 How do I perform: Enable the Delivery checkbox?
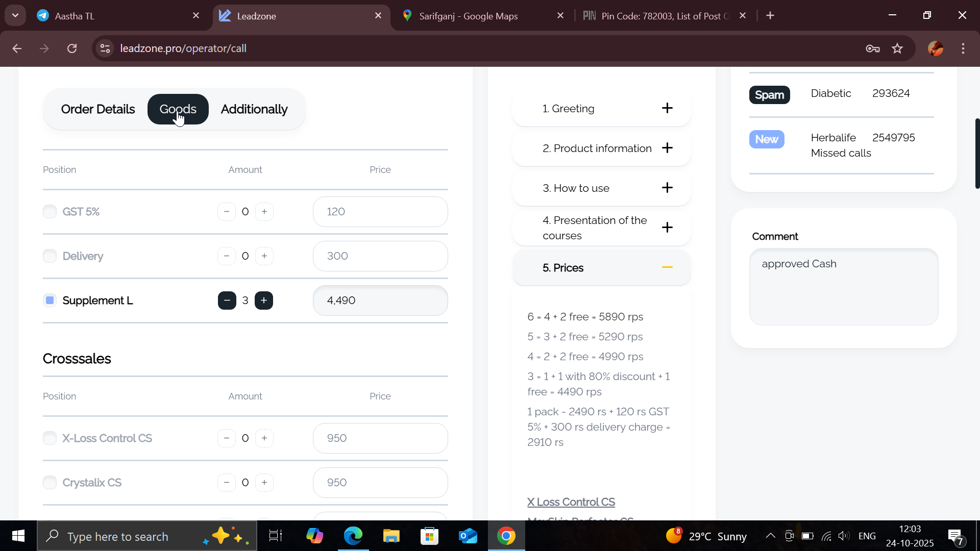(50, 256)
